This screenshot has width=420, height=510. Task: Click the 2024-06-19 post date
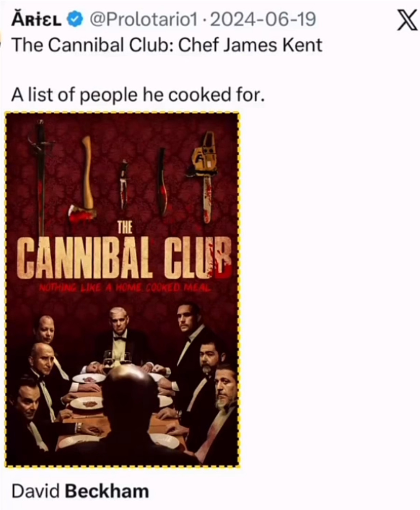[x=263, y=19]
